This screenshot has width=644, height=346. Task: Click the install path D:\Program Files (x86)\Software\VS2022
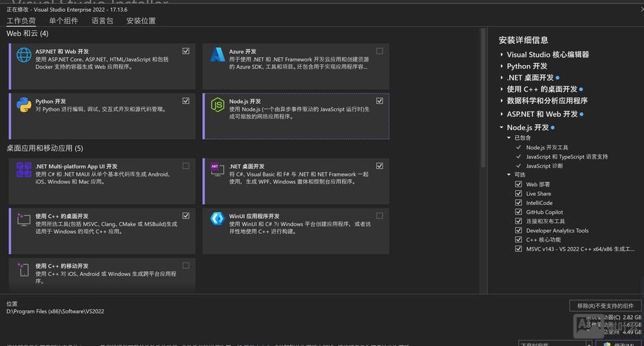[55, 311]
